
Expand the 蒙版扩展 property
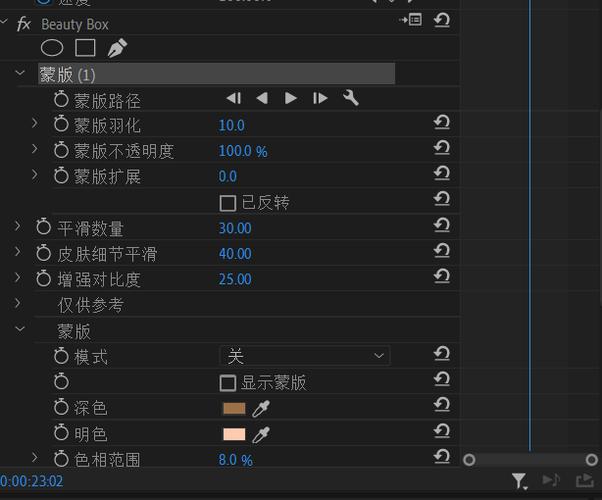pyautogui.click(x=35, y=174)
